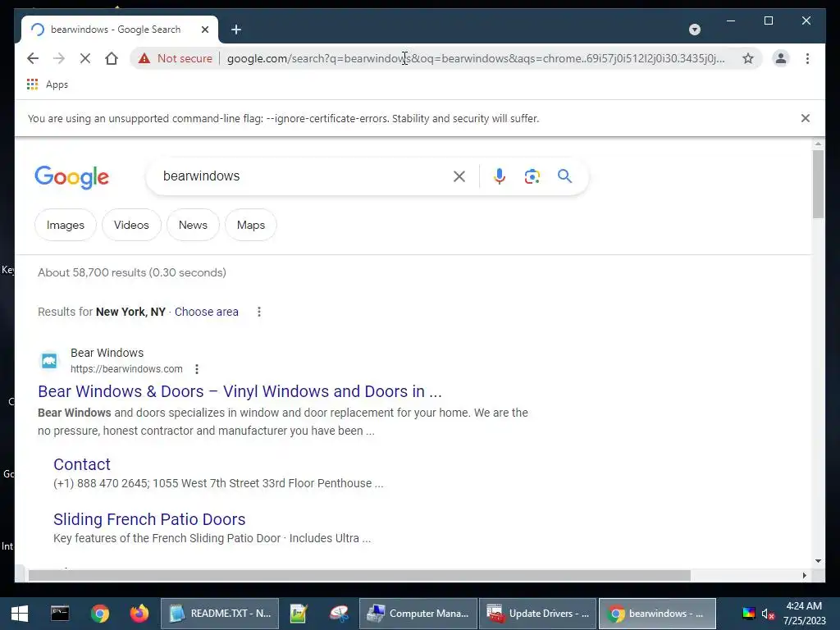This screenshot has width=840, height=630.
Task: Open the Snipping Tool taskbar icon
Action: [339, 614]
